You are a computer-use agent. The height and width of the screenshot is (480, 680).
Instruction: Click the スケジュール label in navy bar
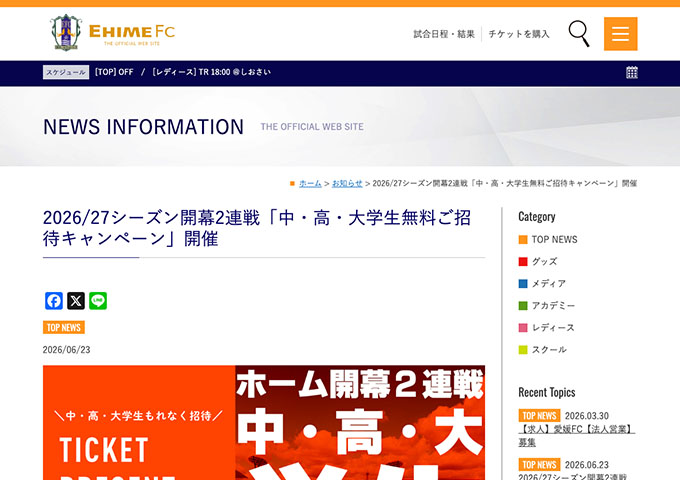(x=66, y=72)
